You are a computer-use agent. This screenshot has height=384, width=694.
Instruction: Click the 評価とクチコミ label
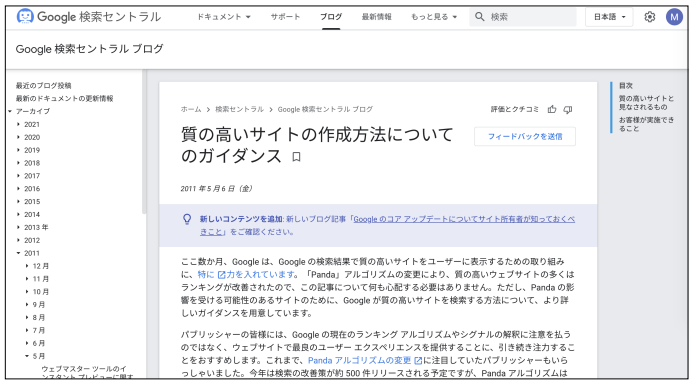point(515,109)
